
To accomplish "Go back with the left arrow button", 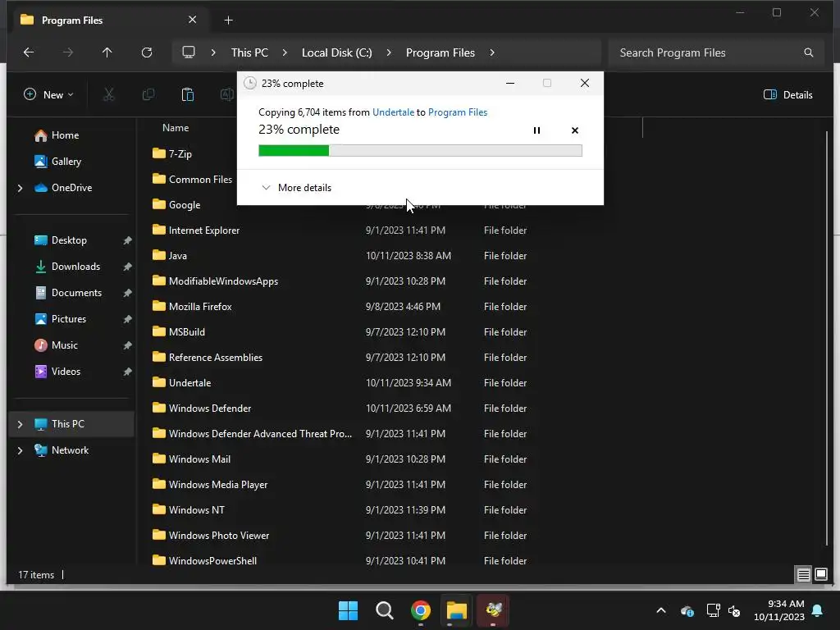I will point(29,52).
